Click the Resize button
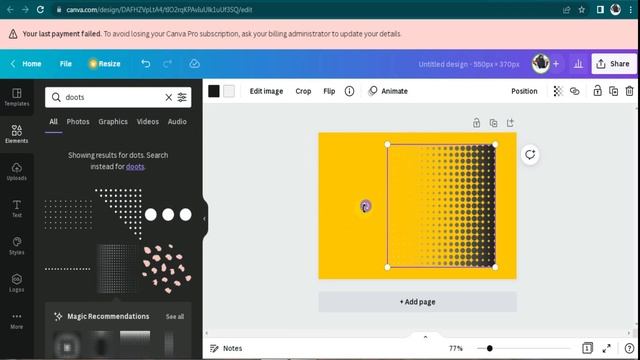The width and height of the screenshot is (640, 360). point(104,64)
